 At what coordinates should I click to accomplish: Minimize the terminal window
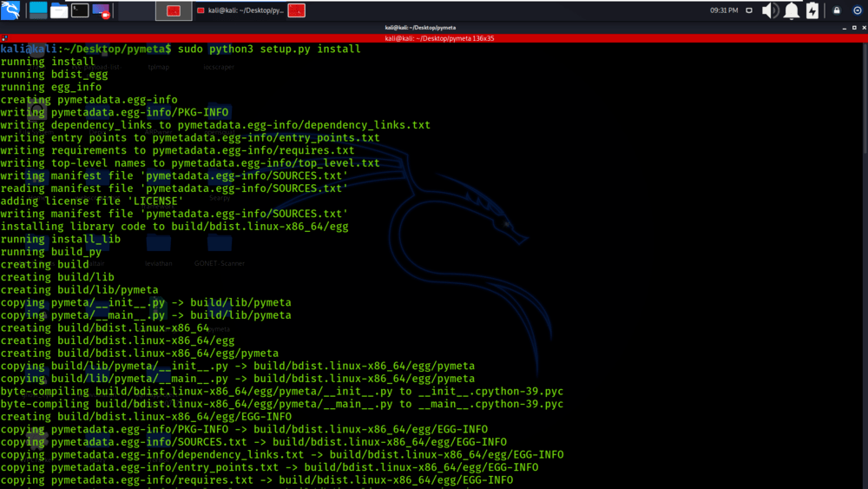(845, 28)
